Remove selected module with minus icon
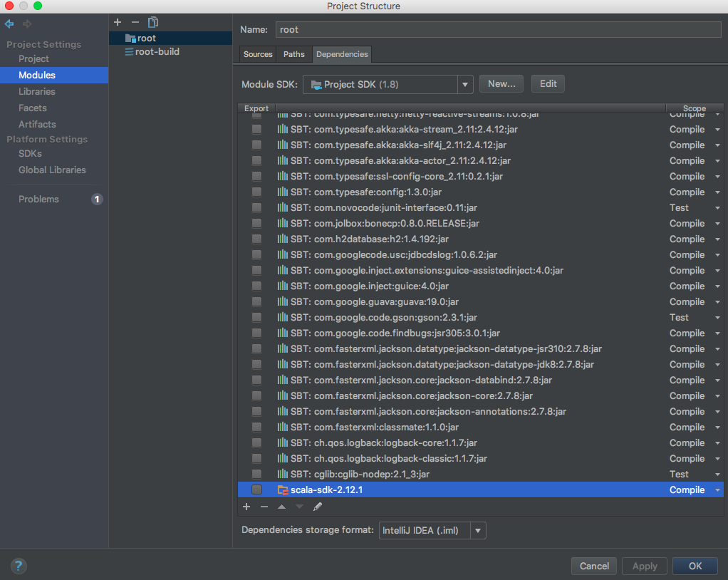 pos(135,22)
